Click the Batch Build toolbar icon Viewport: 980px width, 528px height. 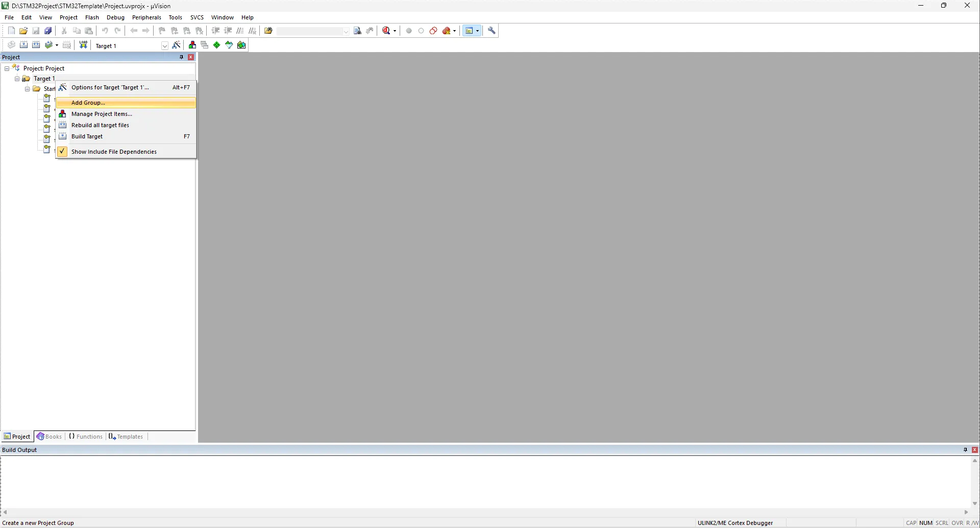pos(48,45)
